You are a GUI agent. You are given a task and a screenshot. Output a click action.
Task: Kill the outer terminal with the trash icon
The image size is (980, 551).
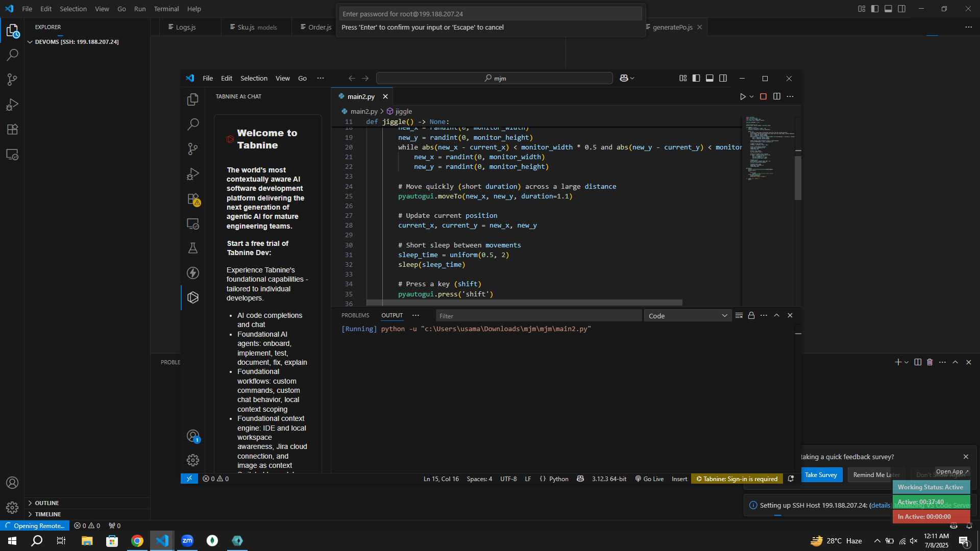tap(930, 362)
